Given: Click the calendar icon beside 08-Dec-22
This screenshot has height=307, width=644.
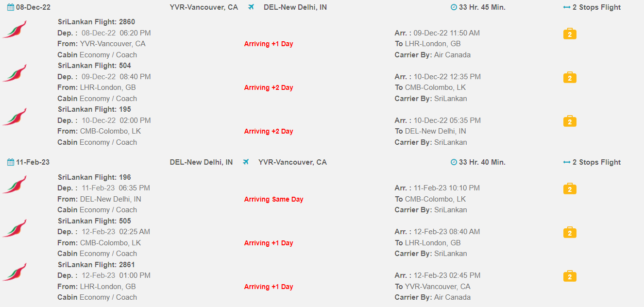Looking at the screenshot, I should click(x=10, y=7).
